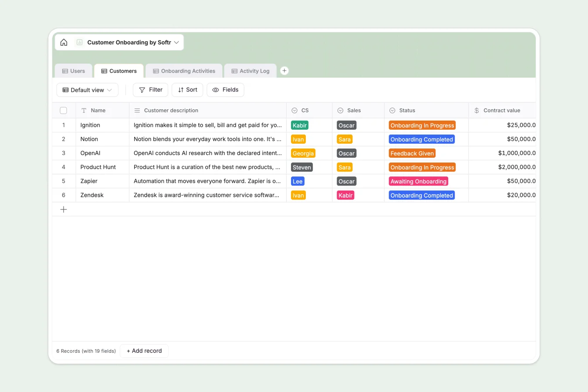The width and height of the screenshot is (588, 392).
Task: Click the grid icon beside the workspace title
Action: 79,42
